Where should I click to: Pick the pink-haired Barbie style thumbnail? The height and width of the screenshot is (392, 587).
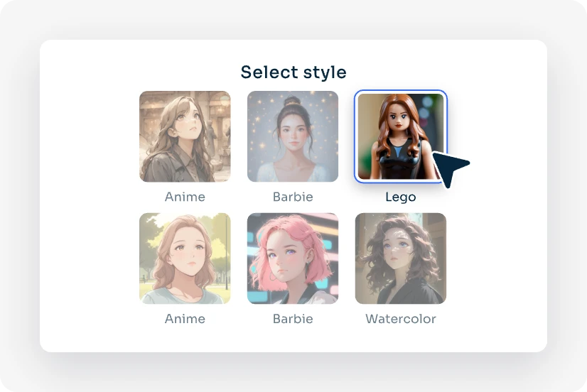click(x=293, y=258)
